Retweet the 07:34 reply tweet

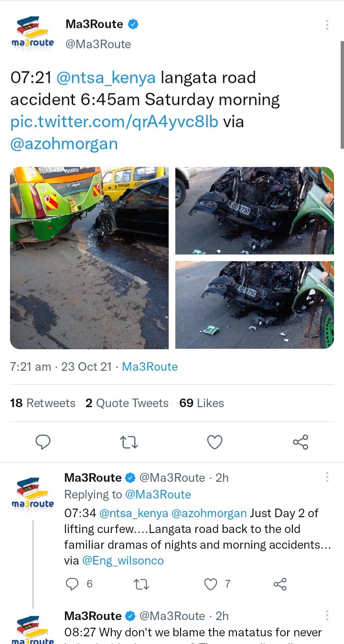[142, 584]
